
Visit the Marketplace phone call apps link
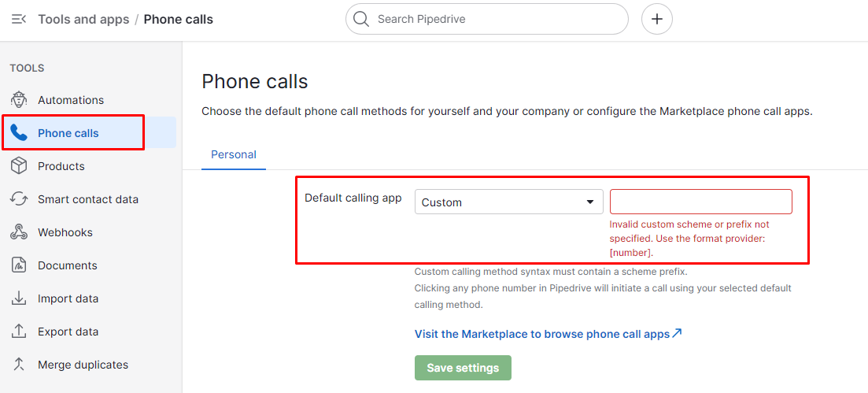548,334
